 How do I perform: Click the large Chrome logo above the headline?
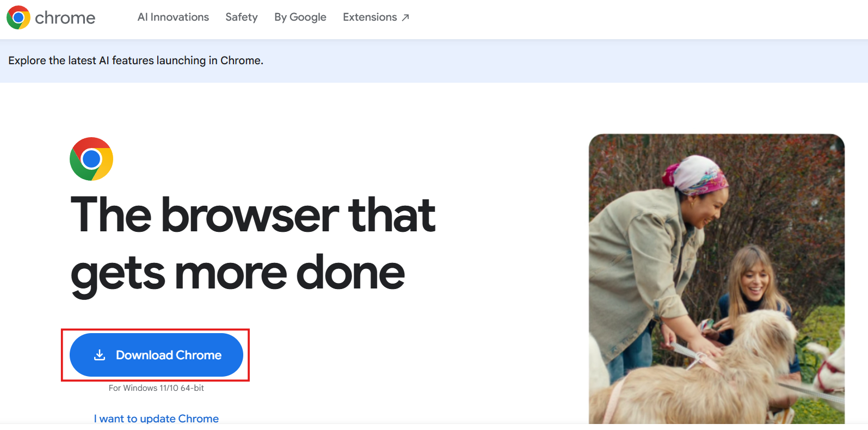pos(91,159)
